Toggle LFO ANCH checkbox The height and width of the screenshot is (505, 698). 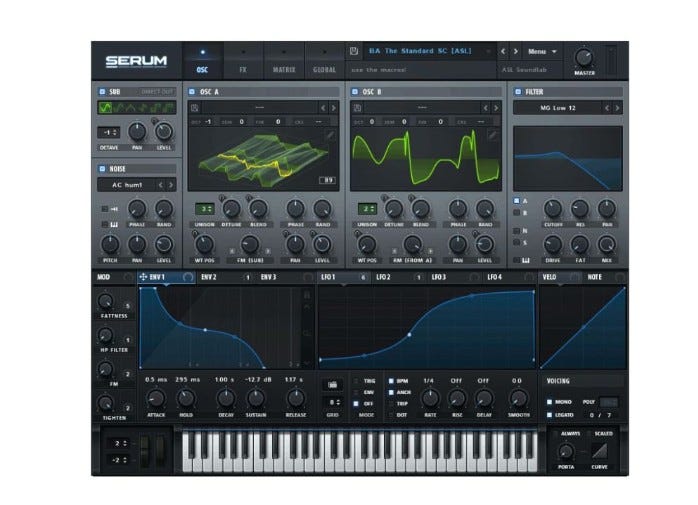coord(391,392)
